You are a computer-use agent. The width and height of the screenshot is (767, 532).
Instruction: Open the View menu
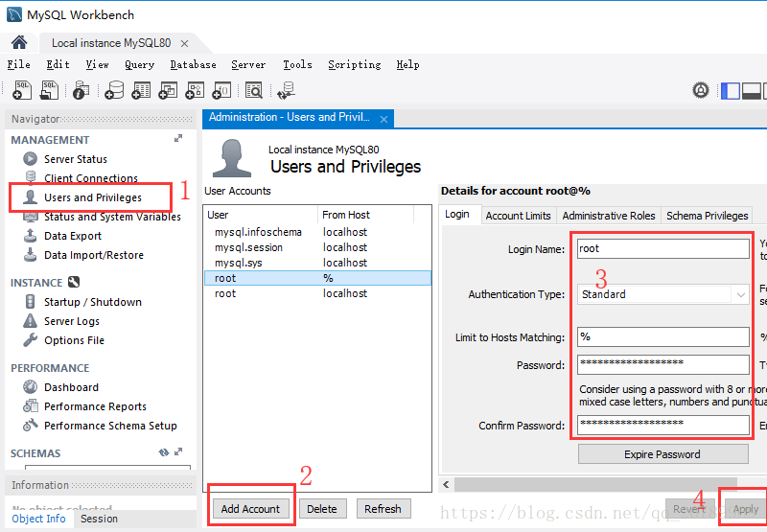click(x=98, y=64)
